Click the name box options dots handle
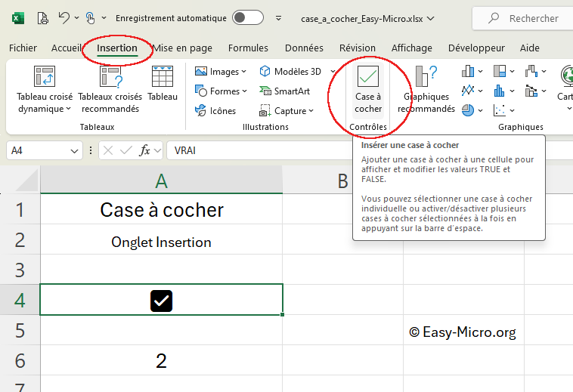573x392 pixels. (x=91, y=150)
